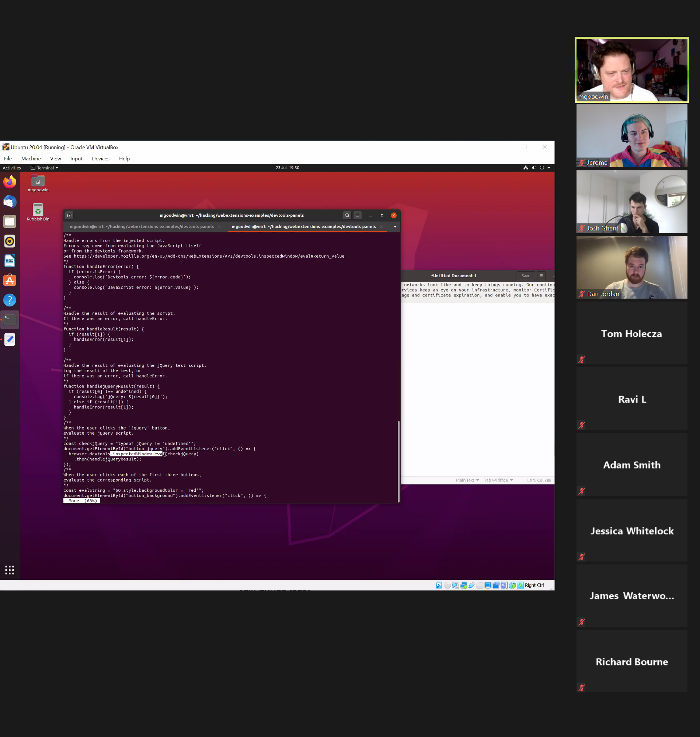Open the Help icon in the dock
Screen dimensions: 700x737
click(10, 300)
